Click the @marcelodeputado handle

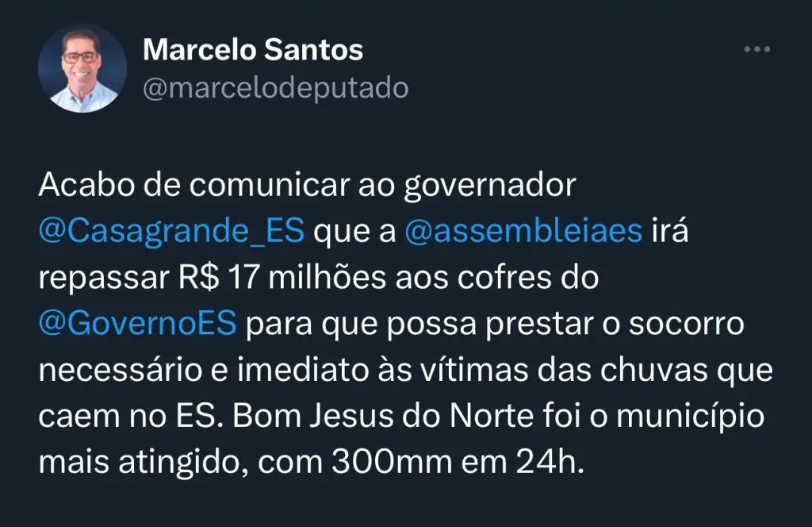point(274,87)
